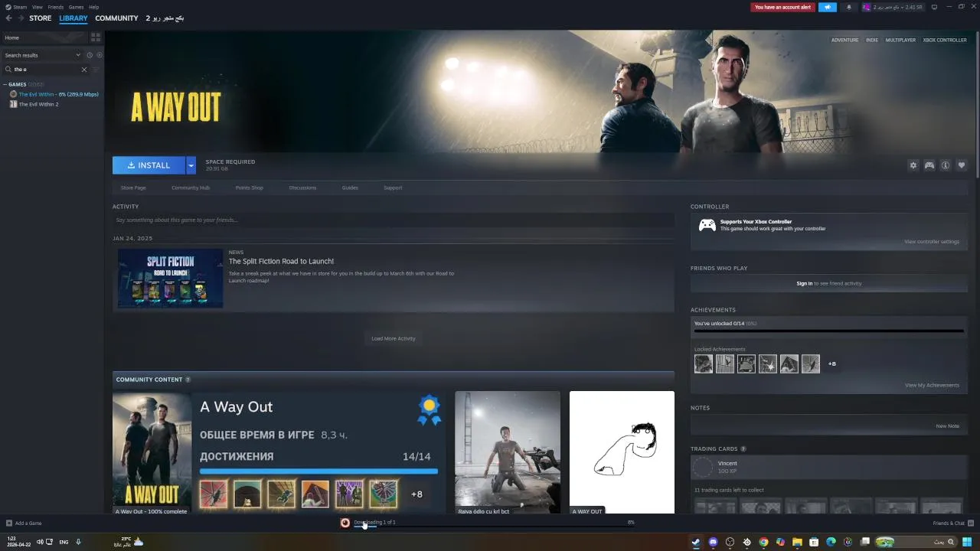Open the Guides link

(350, 187)
